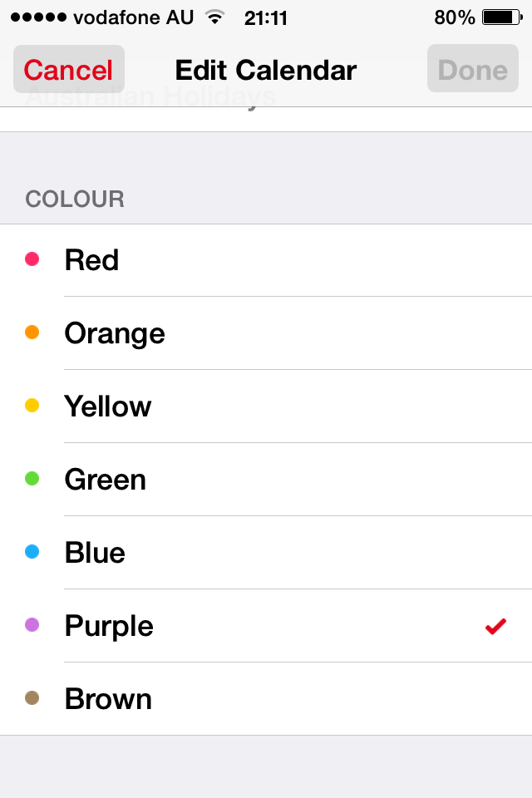Select Red as the calendar colour

click(x=249, y=259)
